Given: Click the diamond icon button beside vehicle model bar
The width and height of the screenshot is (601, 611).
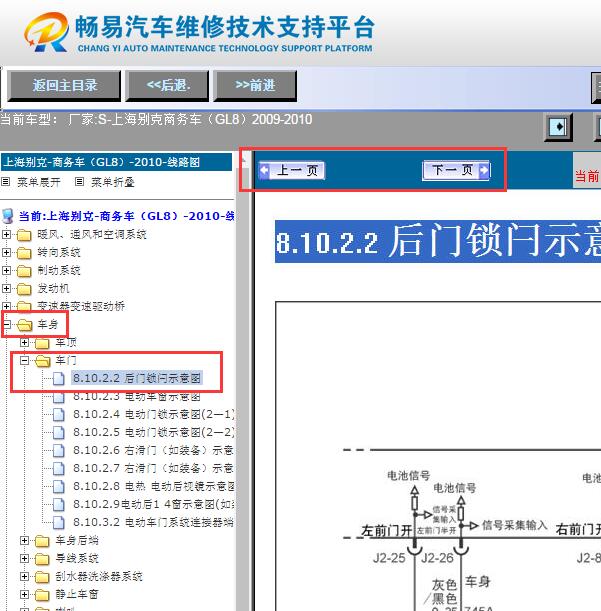Looking at the screenshot, I should [x=558, y=127].
